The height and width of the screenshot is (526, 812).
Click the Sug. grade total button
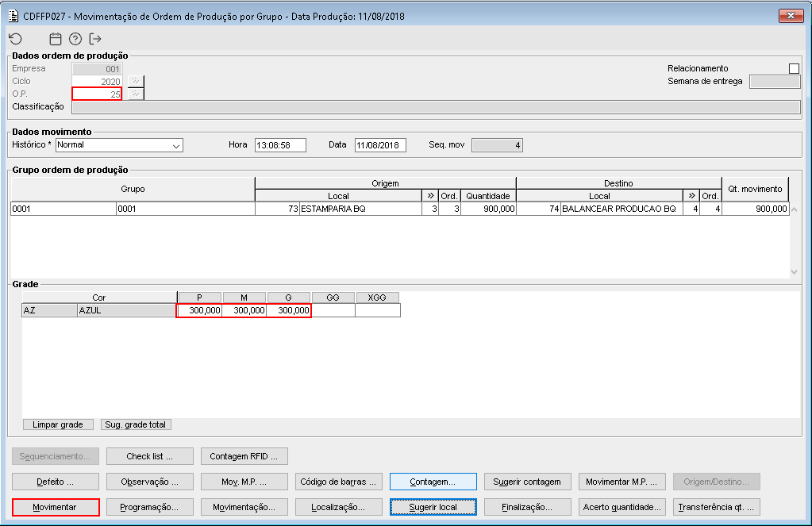[x=136, y=424]
